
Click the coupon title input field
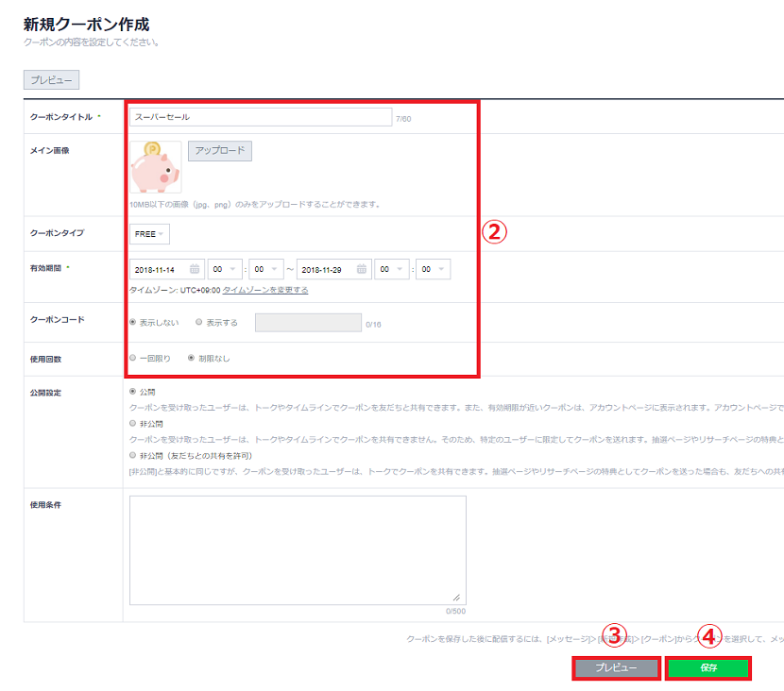pyautogui.click(x=261, y=117)
